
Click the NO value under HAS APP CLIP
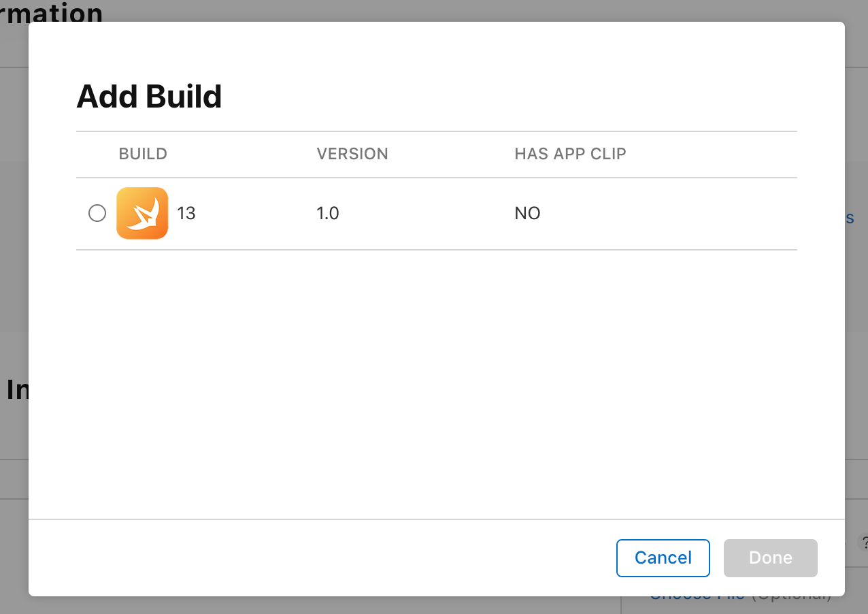(527, 213)
